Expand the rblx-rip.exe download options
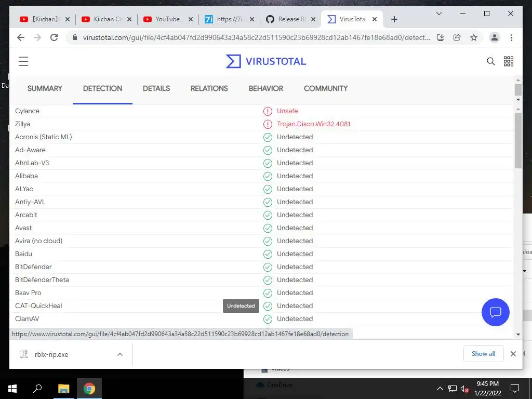The width and height of the screenshot is (532, 399). [120, 354]
